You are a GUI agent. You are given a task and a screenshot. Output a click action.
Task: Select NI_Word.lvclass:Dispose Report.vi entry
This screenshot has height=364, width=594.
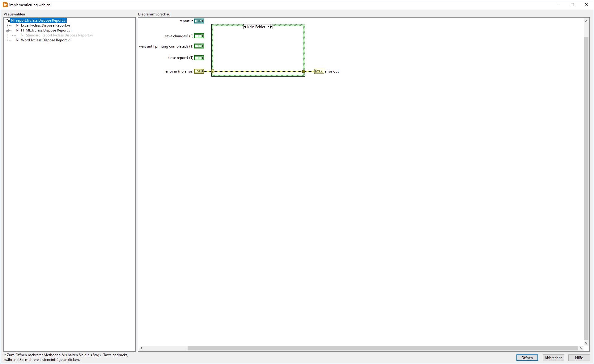tap(43, 40)
